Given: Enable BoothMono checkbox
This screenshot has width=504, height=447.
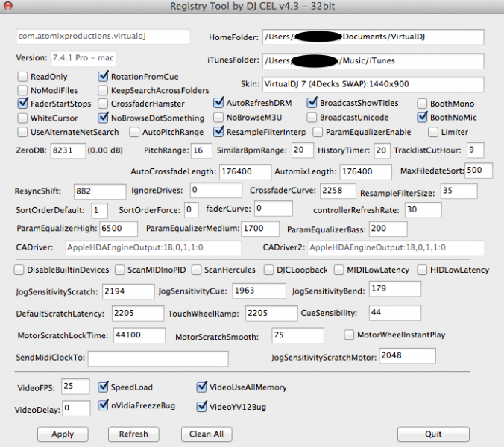Looking at the screenshot, I should 422,104.
